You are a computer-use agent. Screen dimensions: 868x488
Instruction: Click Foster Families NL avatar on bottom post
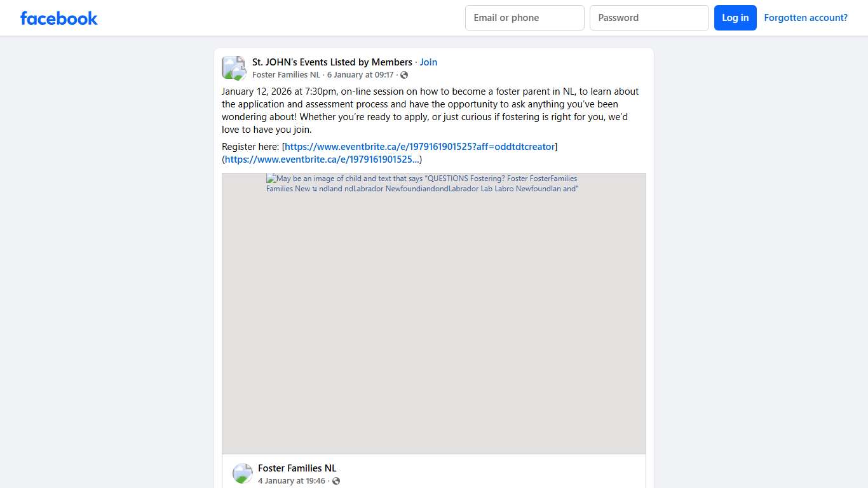coord(242,473)
